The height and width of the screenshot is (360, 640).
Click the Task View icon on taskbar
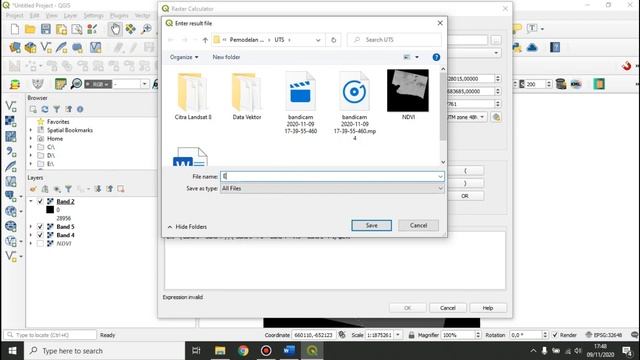(x=196, y=351)
